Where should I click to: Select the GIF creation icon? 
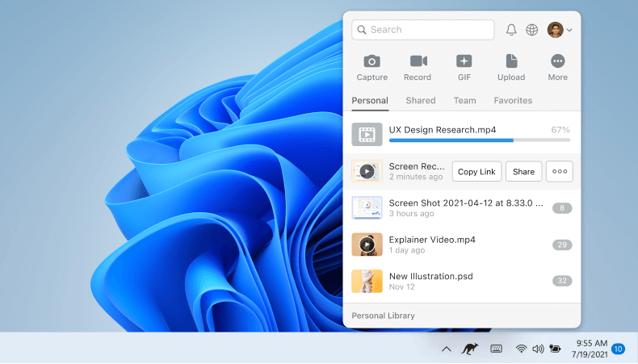464,61
